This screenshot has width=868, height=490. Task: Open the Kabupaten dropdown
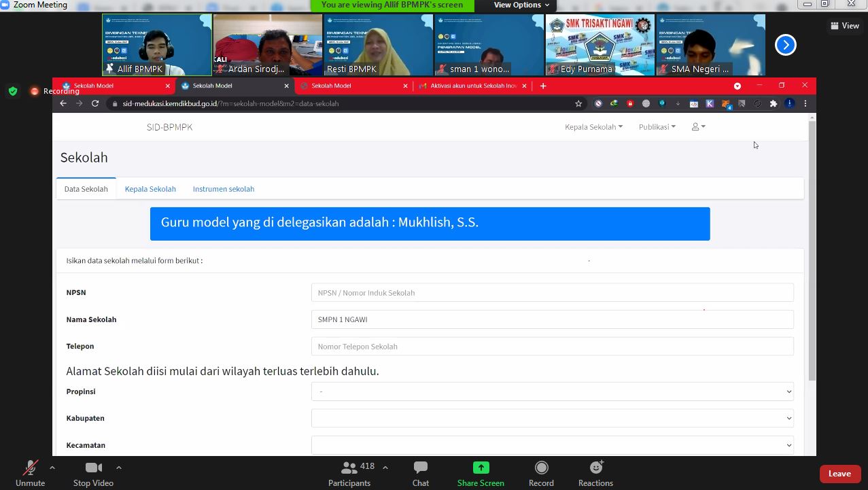point(552,418)
